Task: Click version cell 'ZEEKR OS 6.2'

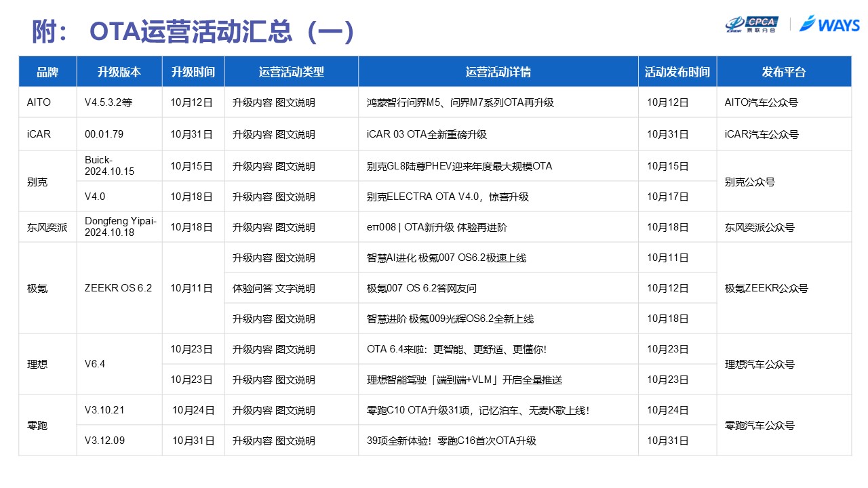Action: tap(119, 288)
